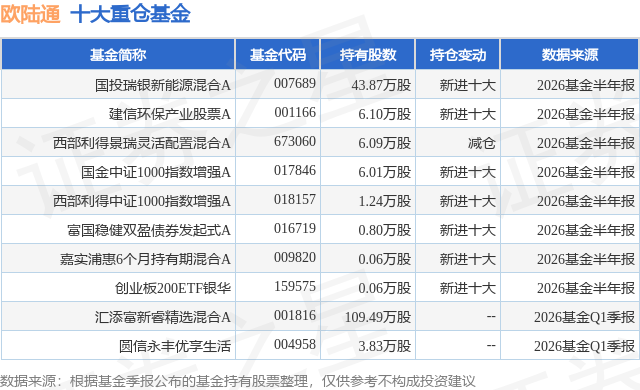Click the 基金代码 column header
Image resolution: width=640 pixels, height=390 pixels.
pyautogui.click(x=278, y=55)
